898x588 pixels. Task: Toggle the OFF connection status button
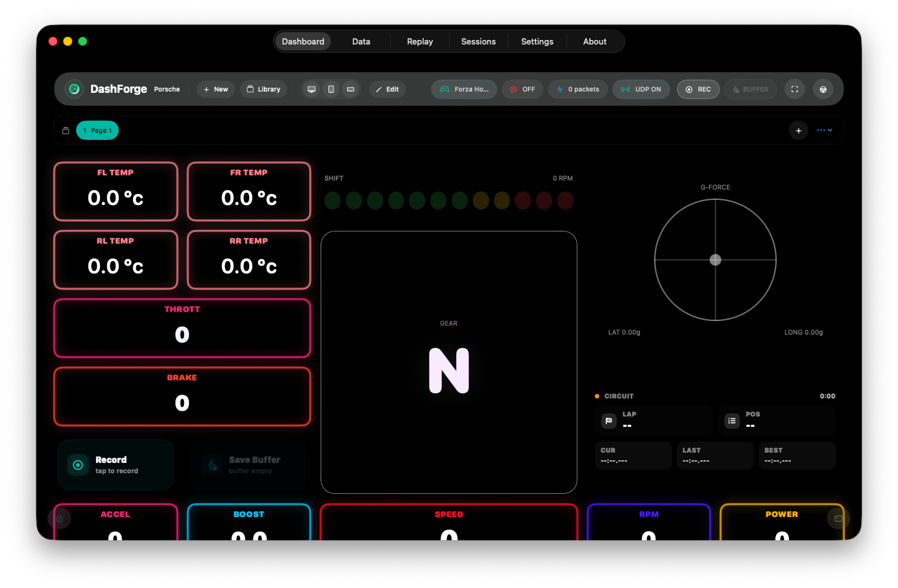click(x=523, y=89)
